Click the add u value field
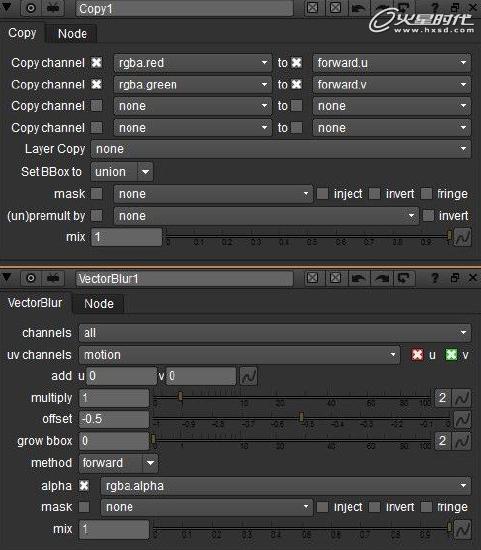481x550 pixels. tap(121, 376)
